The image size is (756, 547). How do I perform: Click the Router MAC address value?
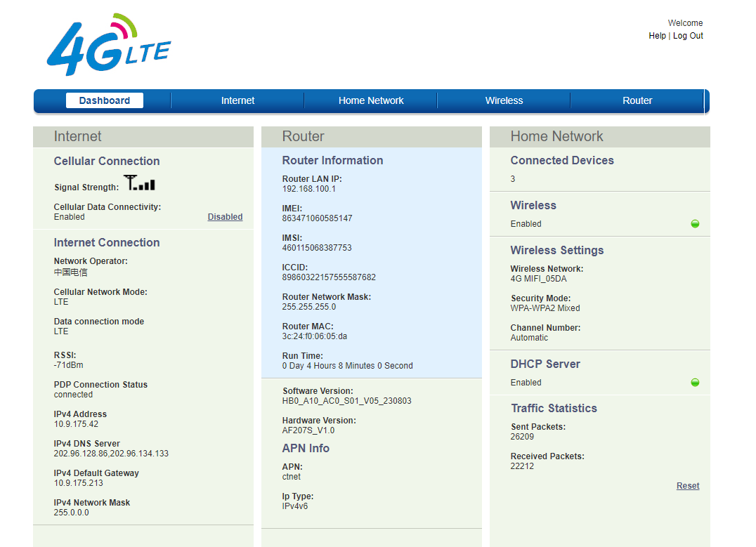pos(314,336)
